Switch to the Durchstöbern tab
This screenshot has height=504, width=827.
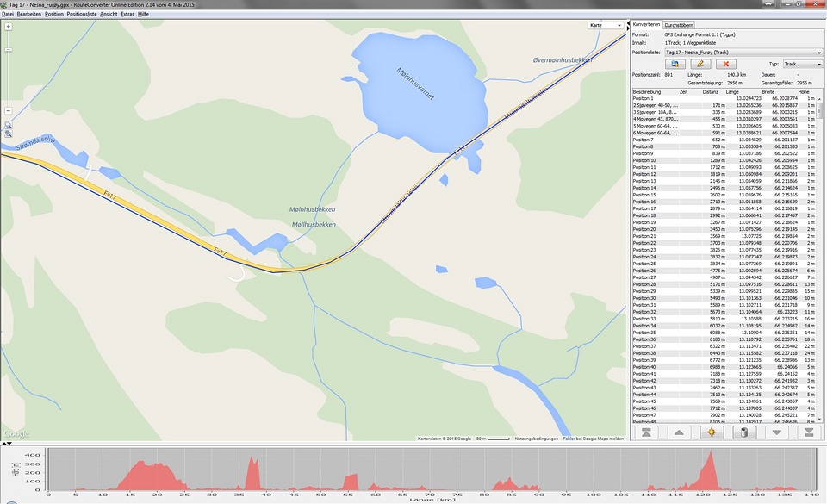(x=679, y=25)
